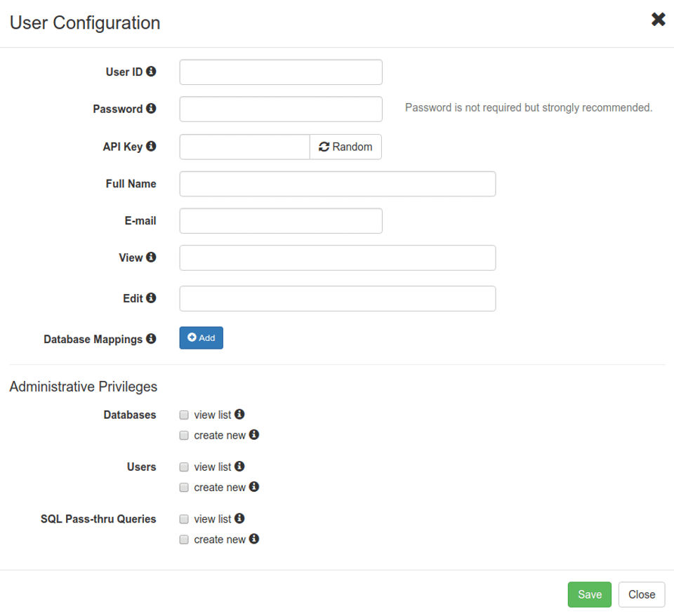Check Databases create new privilege
674x616 pixels.
pos(184,436)
